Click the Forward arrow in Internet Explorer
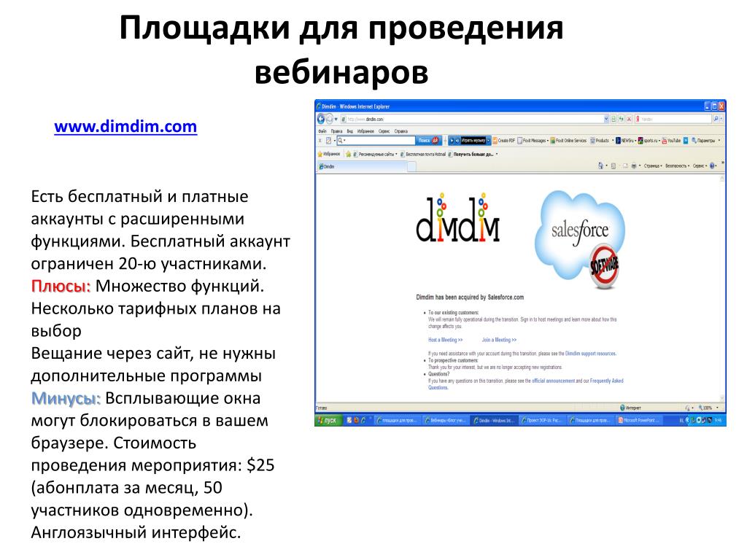 point(329,119)
